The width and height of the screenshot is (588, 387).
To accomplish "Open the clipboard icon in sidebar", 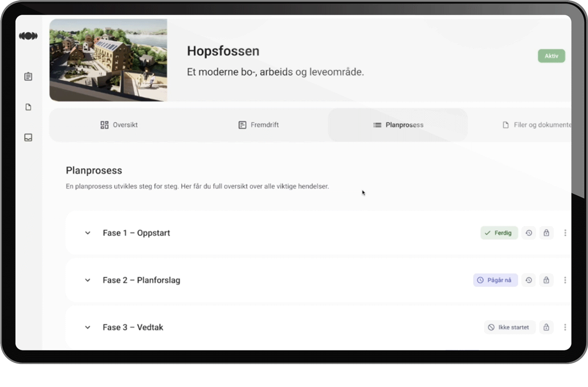I will (28, 77).
